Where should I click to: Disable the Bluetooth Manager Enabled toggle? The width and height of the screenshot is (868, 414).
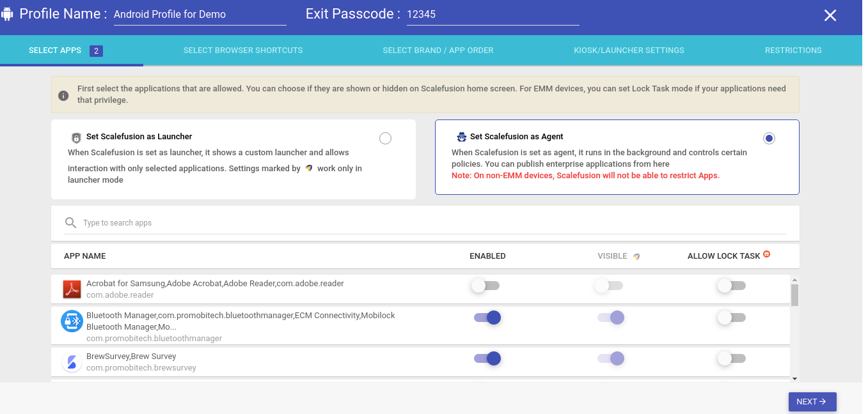click(x=487, y=318)
